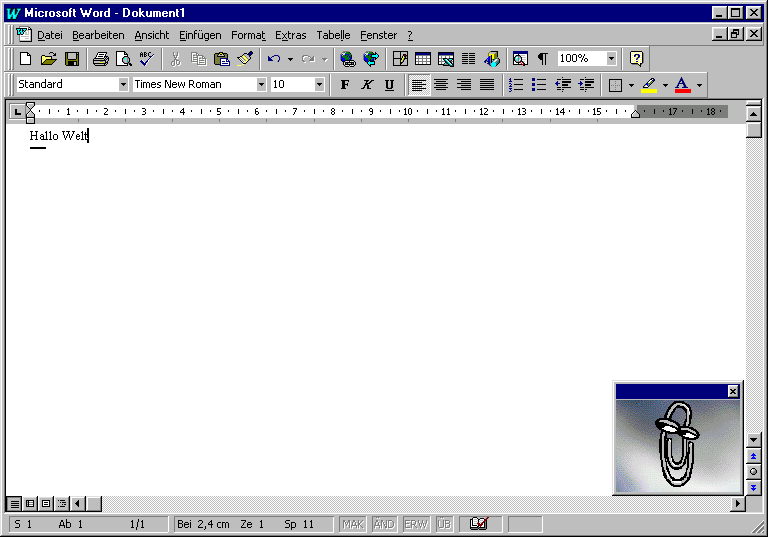Expand the Standard style dropdown
Screen dimensions: 768x537
123,84
